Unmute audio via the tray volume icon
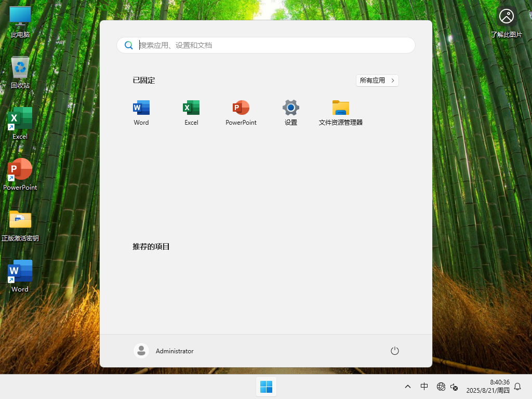 [454, 387]
